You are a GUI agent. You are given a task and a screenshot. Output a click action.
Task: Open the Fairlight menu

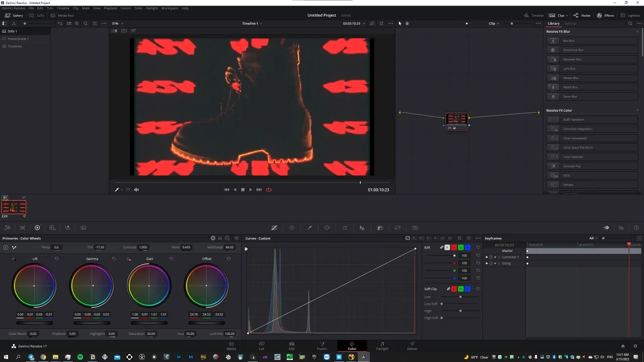[x=152, y=9]
